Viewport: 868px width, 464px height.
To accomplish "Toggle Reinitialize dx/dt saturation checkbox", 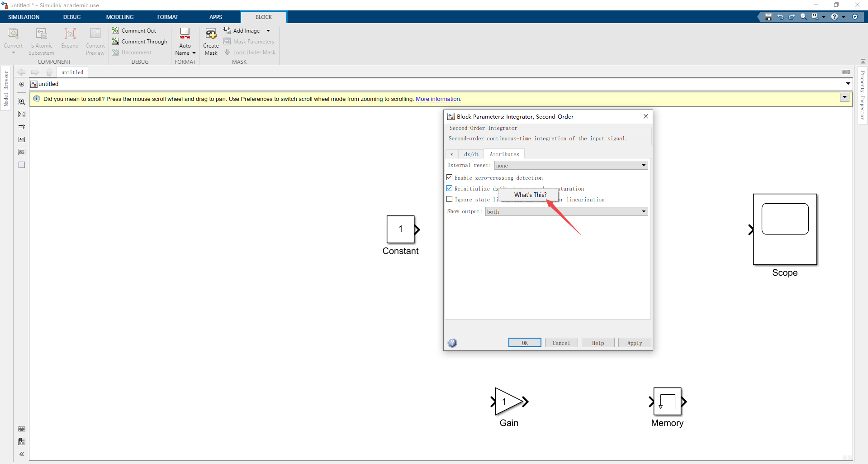I will coord(450,188).
